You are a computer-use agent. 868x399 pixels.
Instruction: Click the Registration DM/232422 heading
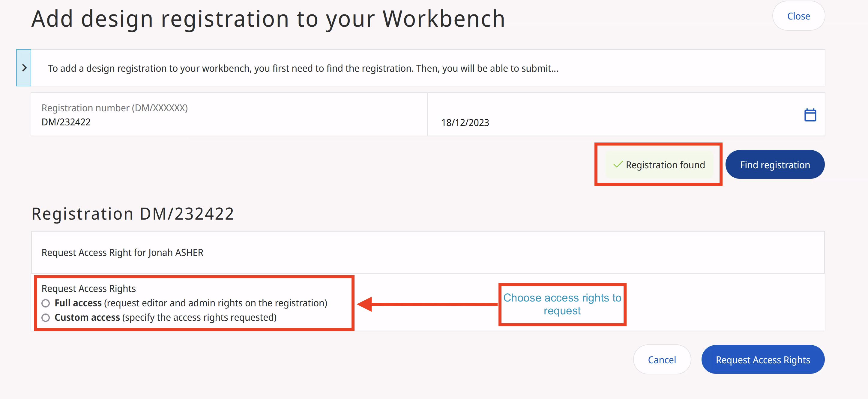tap(133, 214)
